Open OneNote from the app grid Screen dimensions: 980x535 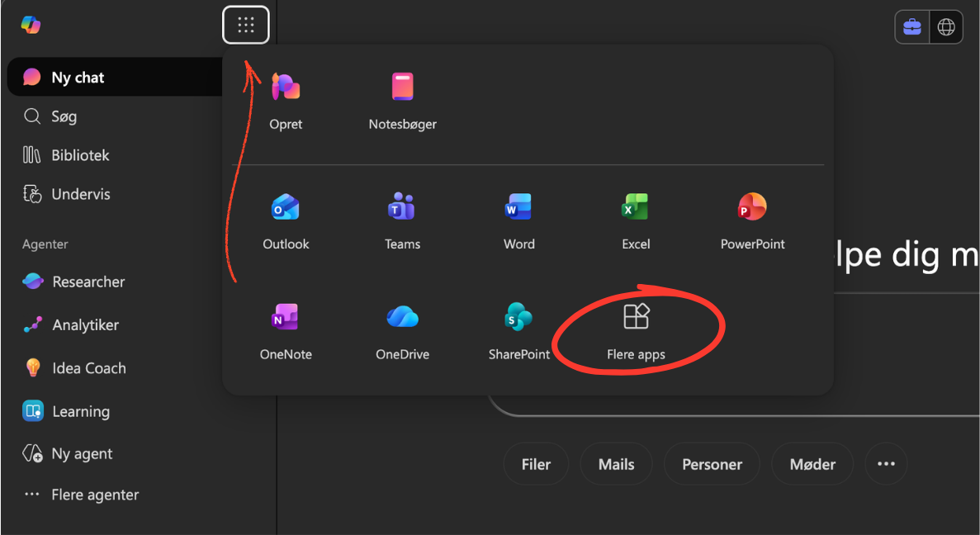(286, 332)
